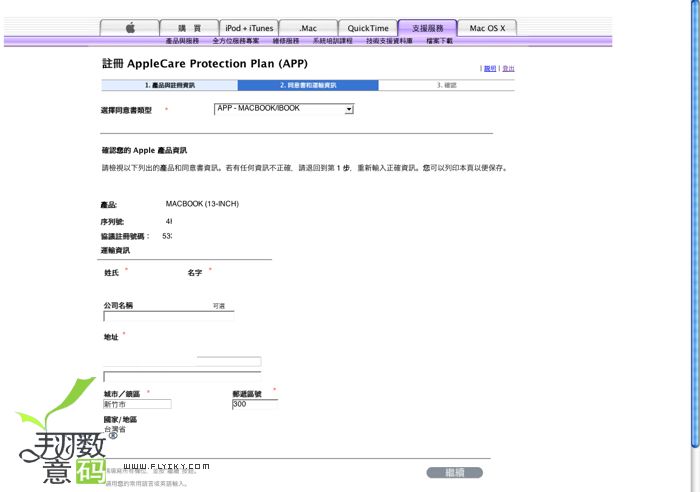Open 產品與服務 in the purple subnav
This screenshot has width=700, height=492.
tap(182, 41)
